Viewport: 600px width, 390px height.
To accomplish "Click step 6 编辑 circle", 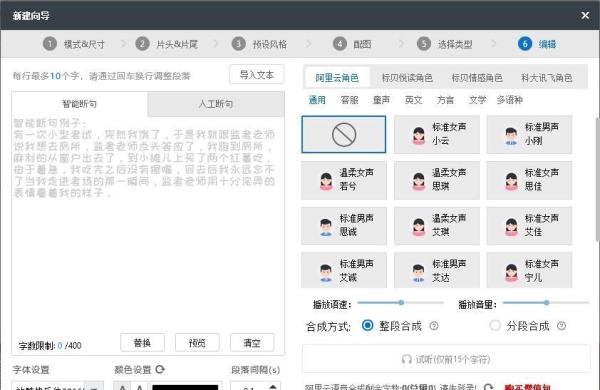I will 525,44.
